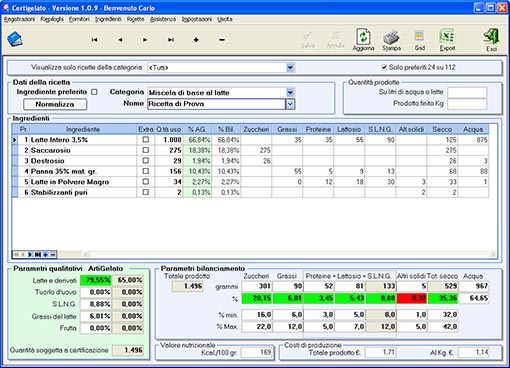Toggle Extra checkbox for Panna 35% mat. gr.

[146, 171]
